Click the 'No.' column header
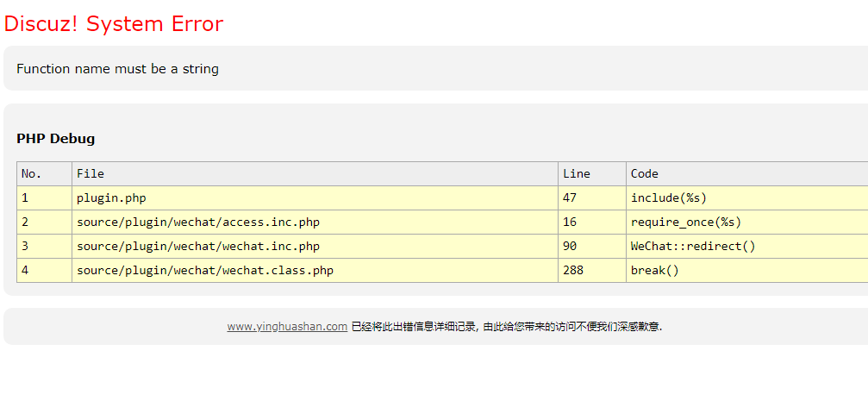 pyautogui.click(x=44, y=174)
